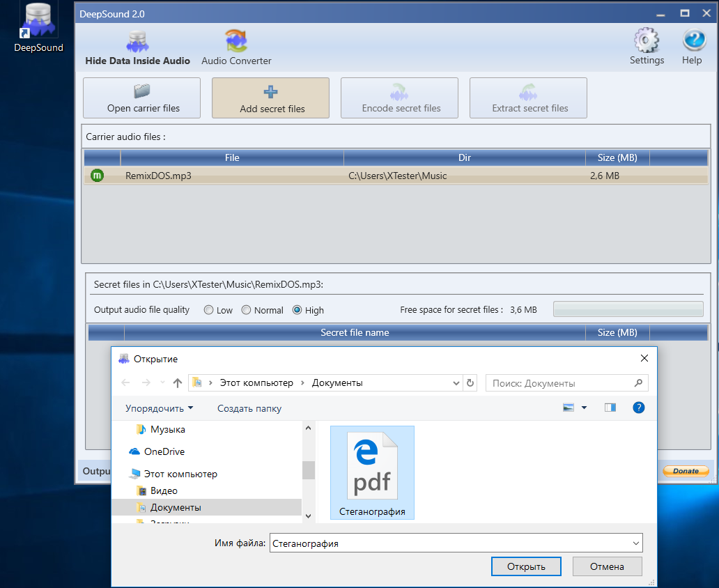This screenshot has height=588, width=719.
Task: Select Normal output audio quality
Action: click(246, 310)
